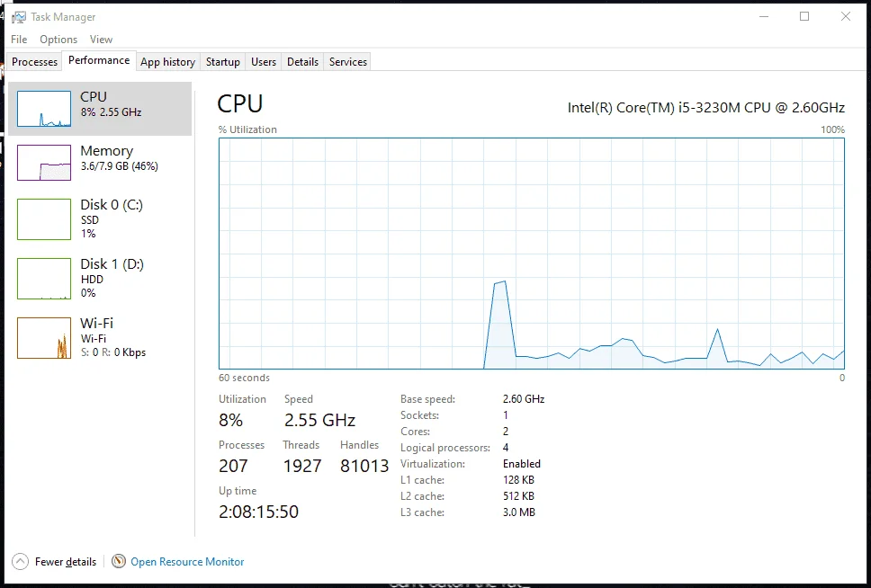Open the Disk 0 (C:) SSD graph

click(x=101, y=218)
